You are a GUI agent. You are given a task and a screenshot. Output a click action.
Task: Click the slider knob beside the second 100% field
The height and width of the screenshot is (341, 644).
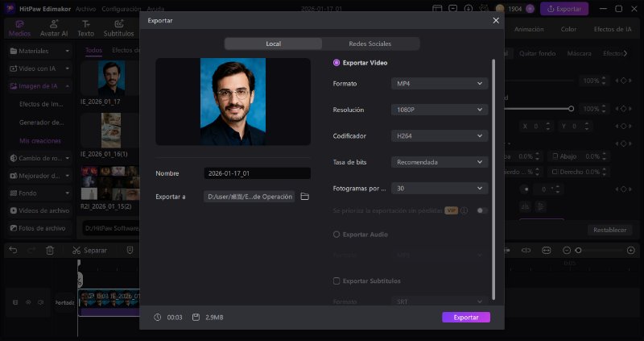click(x=571, y=109)
